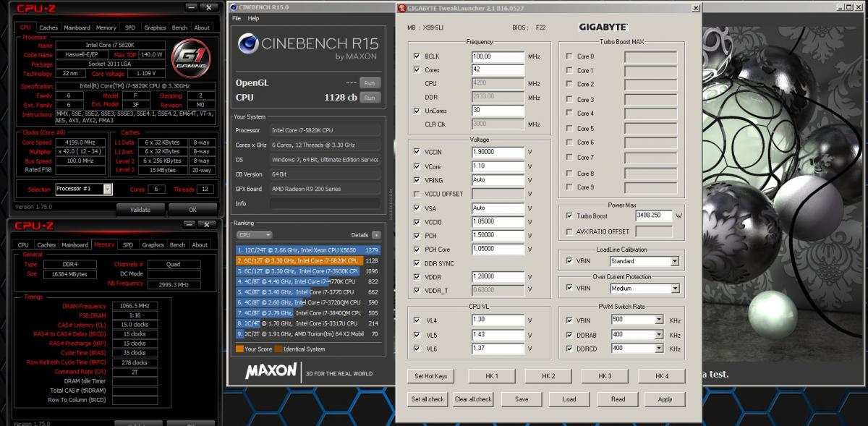868x426 pixels.
Task: Uncheck the Cores frequency checkbox
Action: (417, 70)
